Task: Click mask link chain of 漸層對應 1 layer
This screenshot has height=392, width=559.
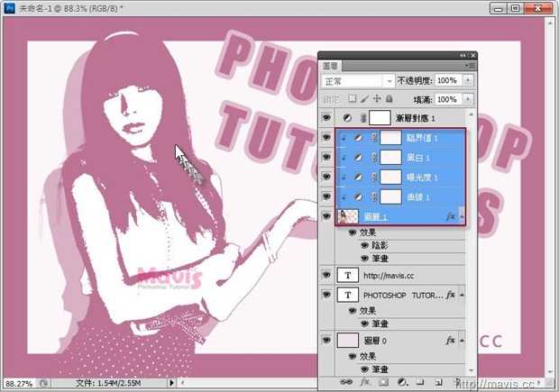Action: (363, 118)
